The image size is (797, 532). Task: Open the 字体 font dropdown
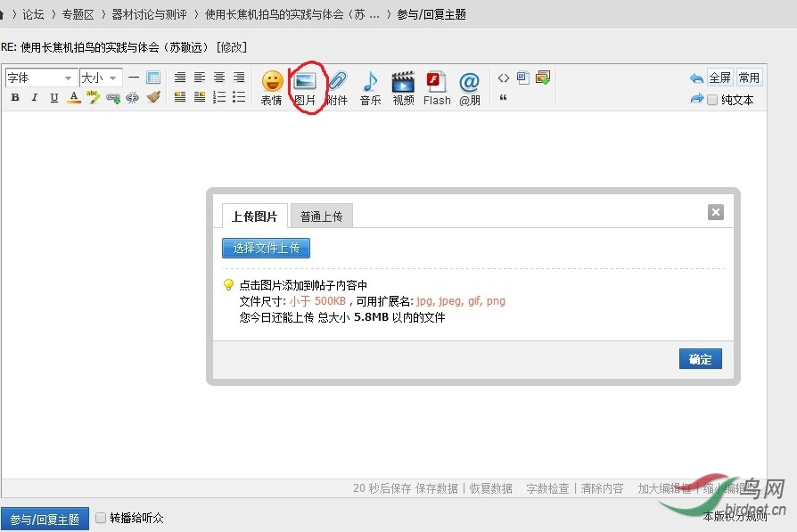38,78
